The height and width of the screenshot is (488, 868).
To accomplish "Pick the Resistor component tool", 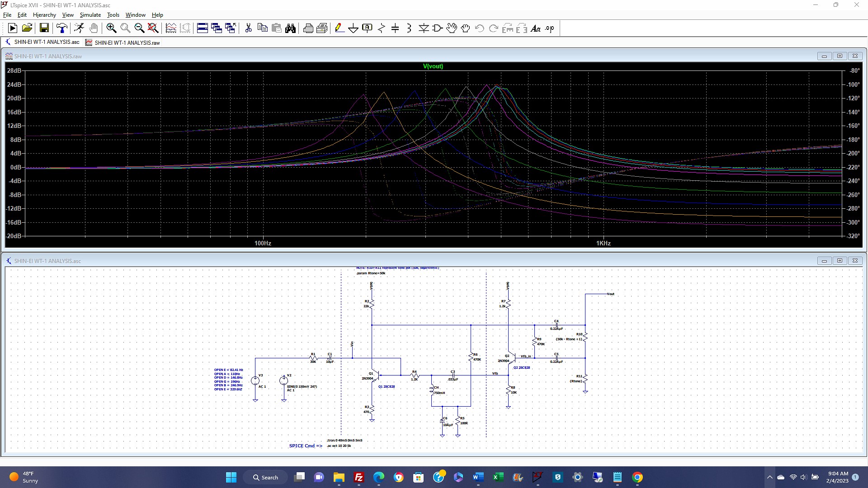I will [x=381, y=28].
